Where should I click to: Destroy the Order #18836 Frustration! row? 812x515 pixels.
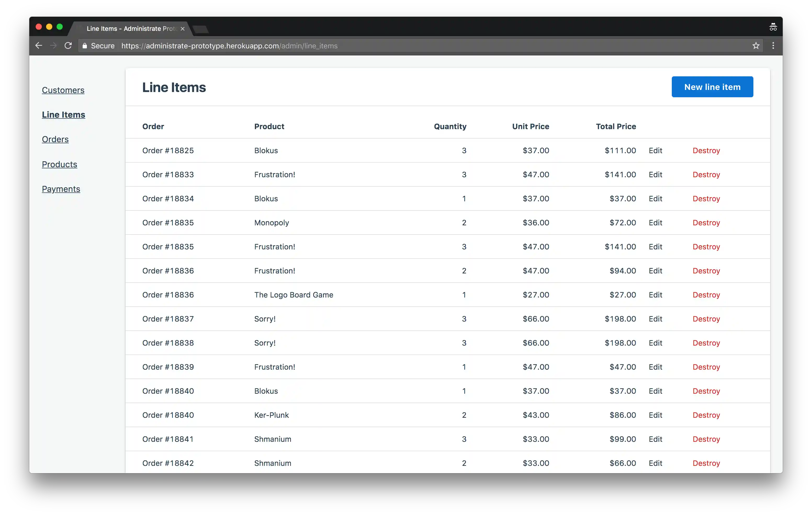pyautogui.click(x=706, y=271)
